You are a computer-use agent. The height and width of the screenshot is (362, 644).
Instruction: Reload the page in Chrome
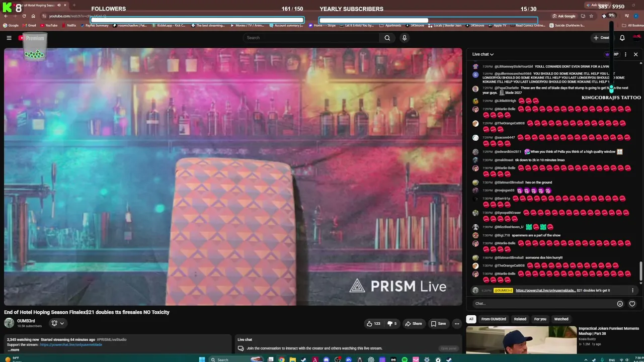point(24,16)
